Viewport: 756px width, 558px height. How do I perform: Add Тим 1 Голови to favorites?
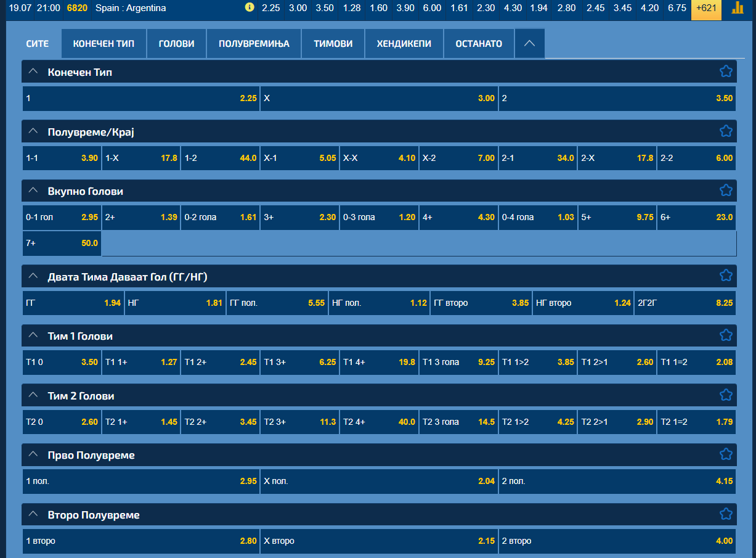726,335
